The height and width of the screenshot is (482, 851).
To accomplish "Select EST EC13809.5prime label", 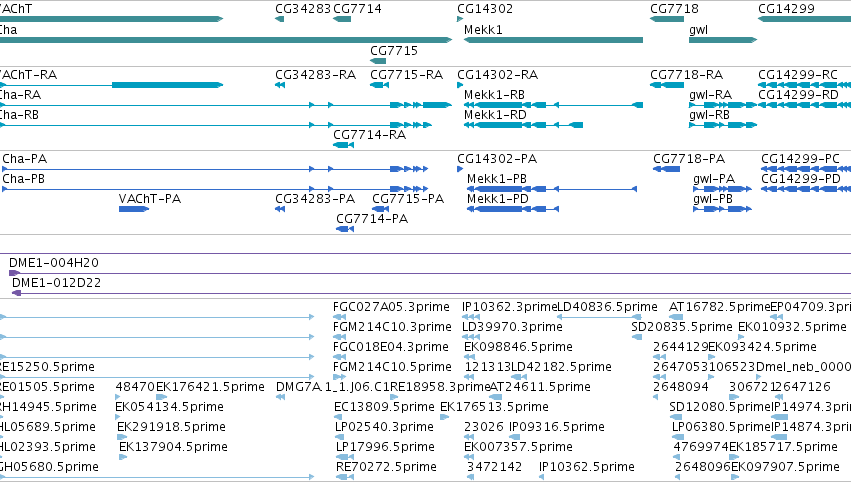I will click(x=384, y=408).
